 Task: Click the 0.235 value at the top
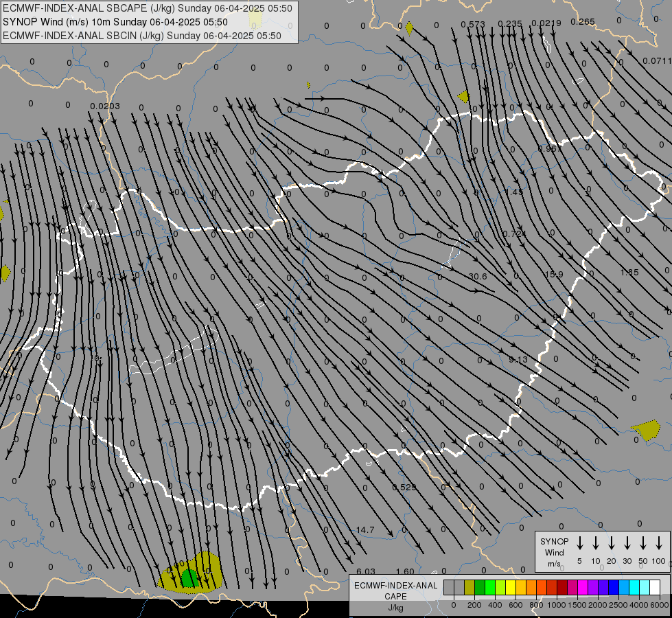tap(510, 23)
